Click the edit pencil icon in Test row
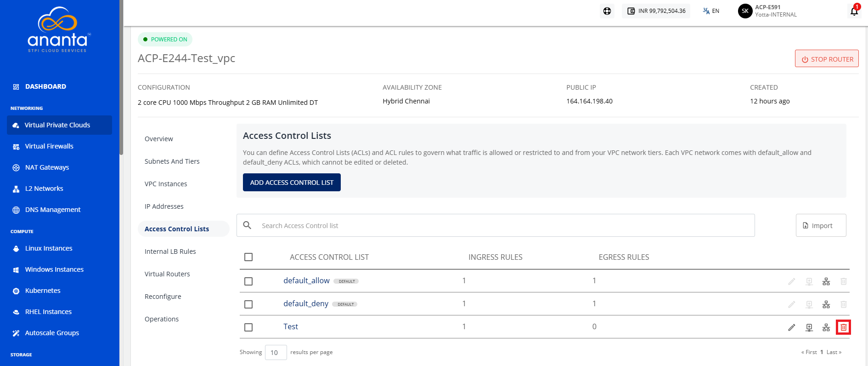 [792, 327]
